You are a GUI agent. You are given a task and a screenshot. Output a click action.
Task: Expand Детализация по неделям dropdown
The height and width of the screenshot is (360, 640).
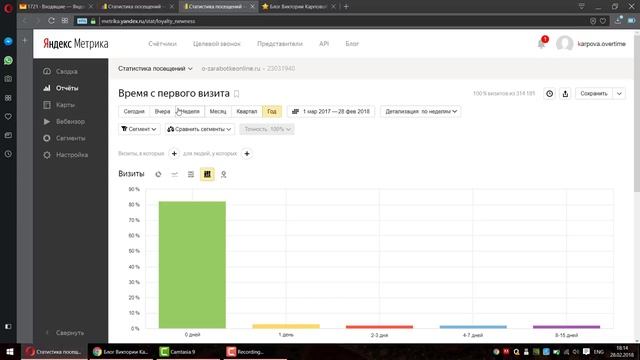(x=421, y=111)
